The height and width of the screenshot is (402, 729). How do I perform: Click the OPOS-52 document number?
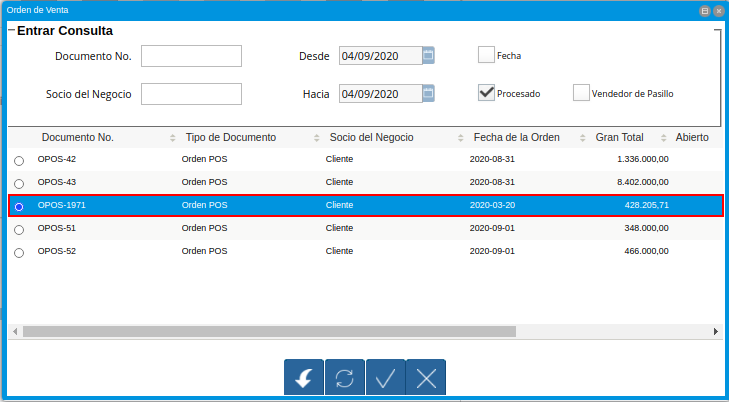(x=57, y=251)
